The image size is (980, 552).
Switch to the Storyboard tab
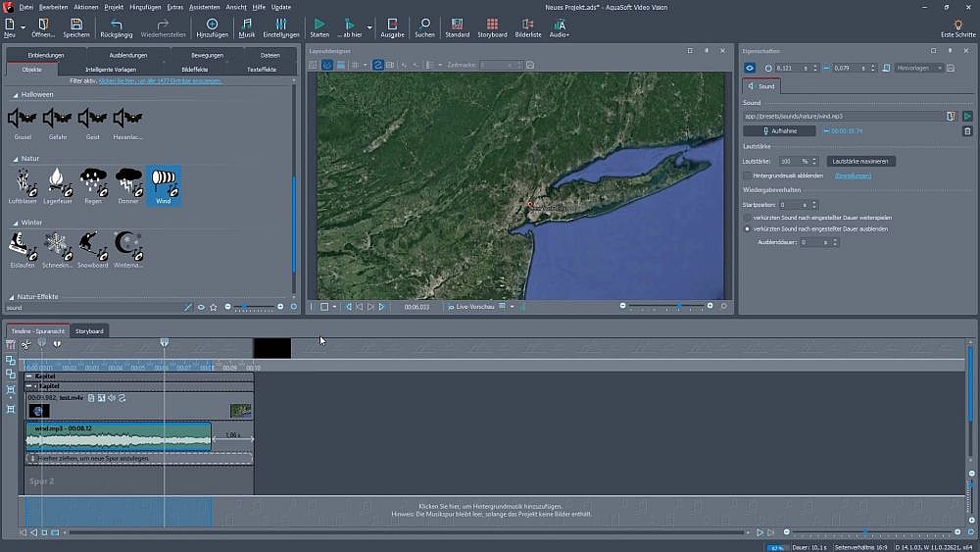click(89, 330)
